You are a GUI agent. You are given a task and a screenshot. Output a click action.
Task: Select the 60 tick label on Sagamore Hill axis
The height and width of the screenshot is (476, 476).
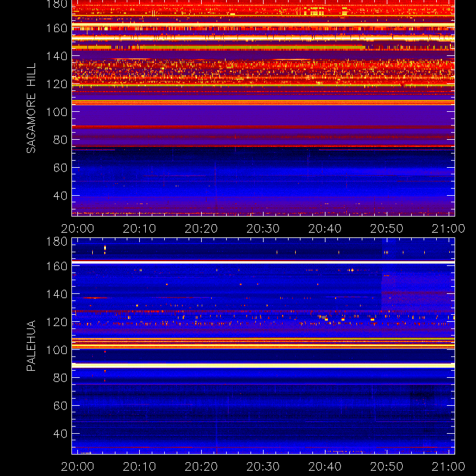(60, 168)
